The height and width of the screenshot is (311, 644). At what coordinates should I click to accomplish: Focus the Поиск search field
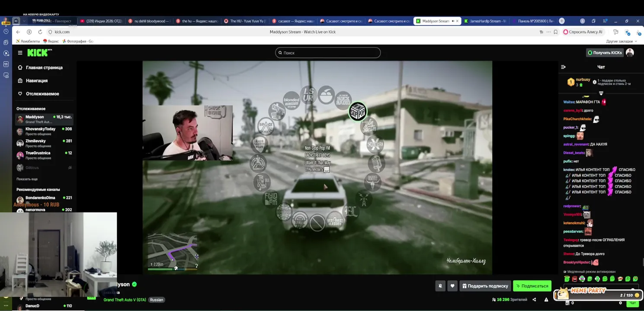click(328, 53)
